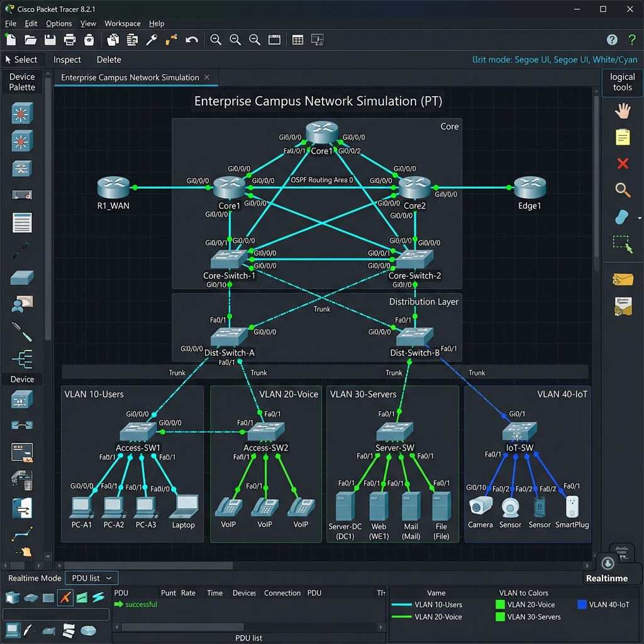Image resolution: width=644 pixels, height=644 pixels.
Task: Click the PDU list horizontal scrollbar
Action: pyautogui.click(x=182, y=627)
